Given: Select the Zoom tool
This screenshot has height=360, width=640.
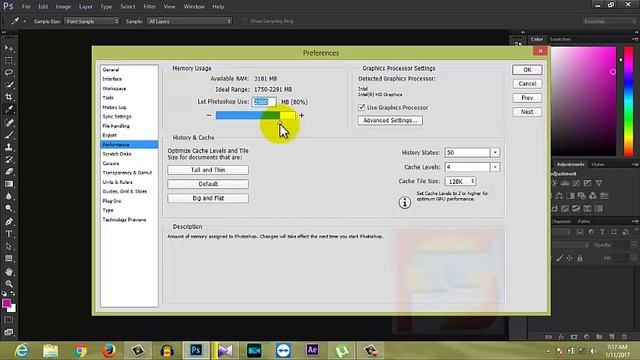Looking at the screenshot, I should click(x=9, y=284).
